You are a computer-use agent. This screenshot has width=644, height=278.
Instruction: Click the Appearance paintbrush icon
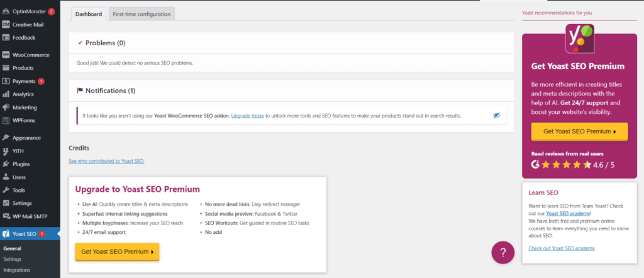pyautogui.click(x=6, y=138)
